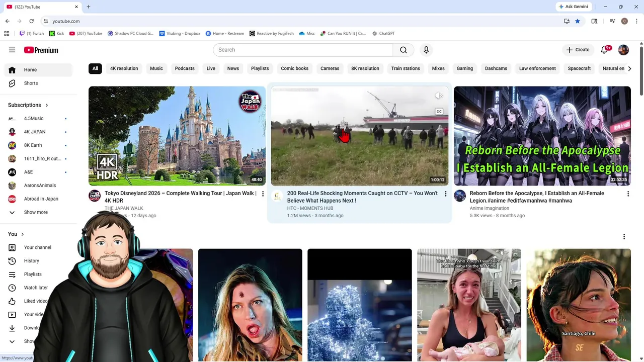The image size is (644, 362).
Task: Select the 4K resolution chip
Action: coord(124,68)
